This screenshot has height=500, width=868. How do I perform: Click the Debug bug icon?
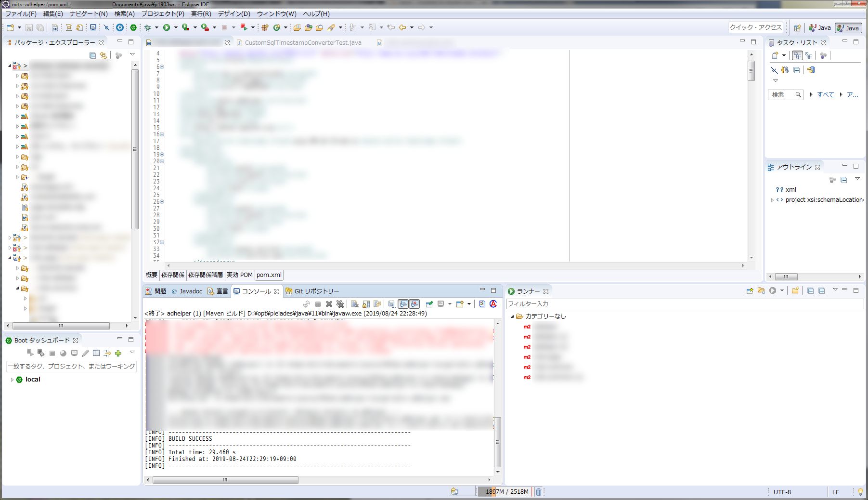[x=148, y=27]
